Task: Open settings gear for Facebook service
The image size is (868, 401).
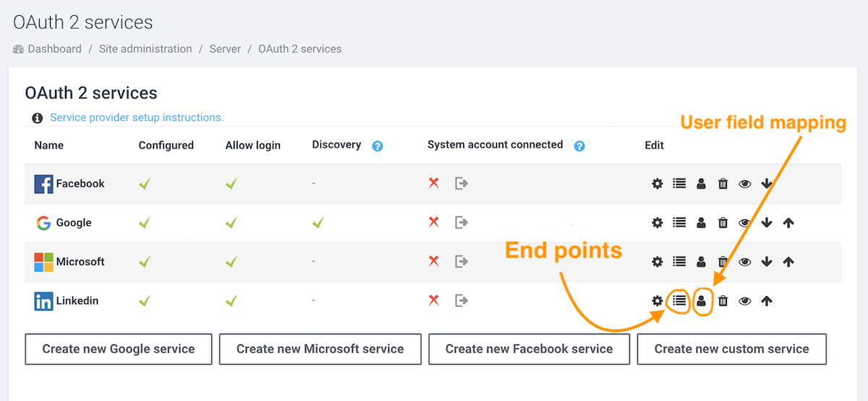Action: tap(657, 184)
